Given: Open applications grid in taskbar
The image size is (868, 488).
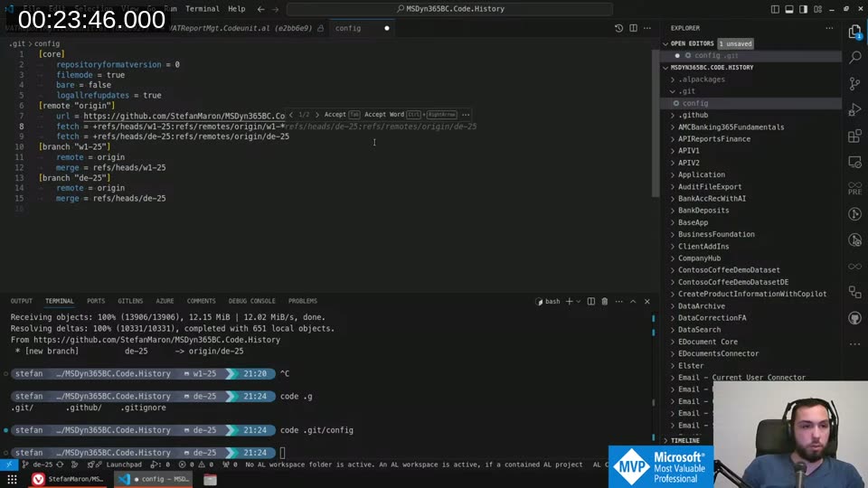Looking at the screenshot, I should (12, 479).
